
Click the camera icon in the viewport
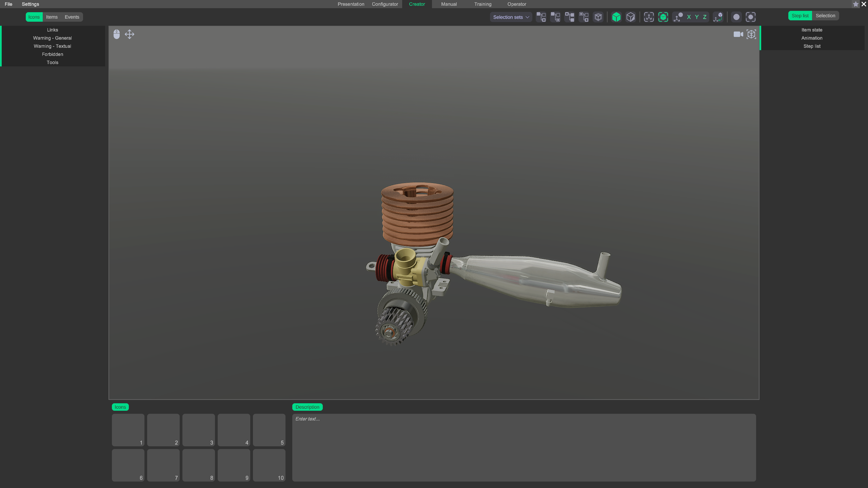coord(738,34)
